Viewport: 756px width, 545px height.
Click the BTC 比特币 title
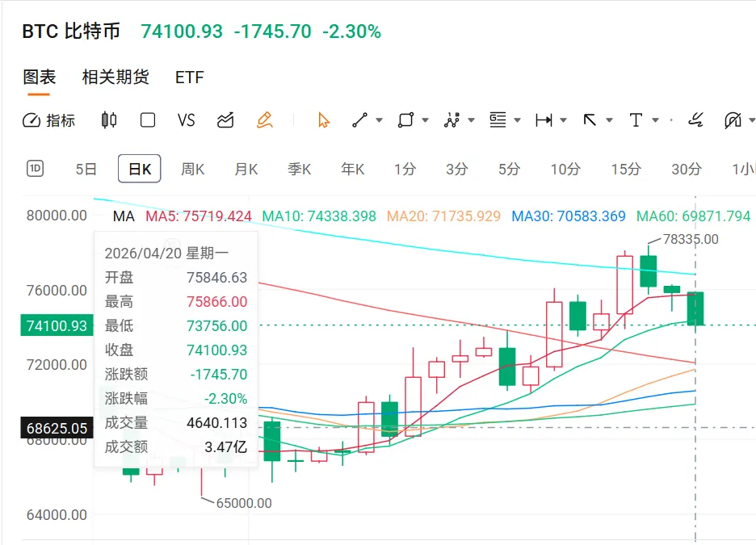click(x=71, y=31)
